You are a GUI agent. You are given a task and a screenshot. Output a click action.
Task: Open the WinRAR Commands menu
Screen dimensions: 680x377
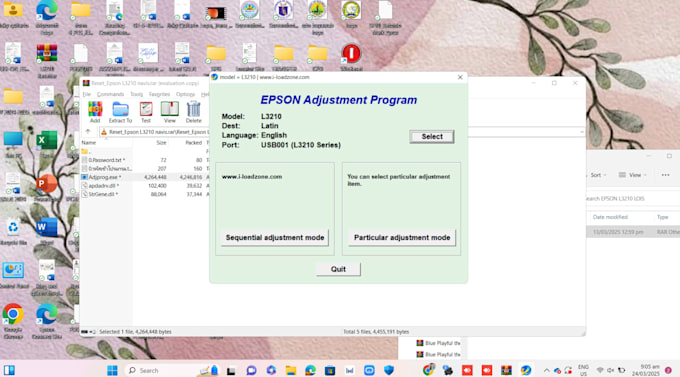point(110,94)
